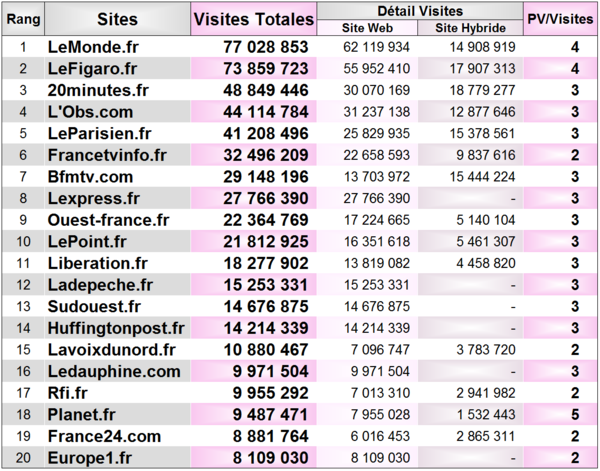Screen dimensions: 600x471
Task: Select the LeParisien.fr site name
Action: (x=99, y=134)
